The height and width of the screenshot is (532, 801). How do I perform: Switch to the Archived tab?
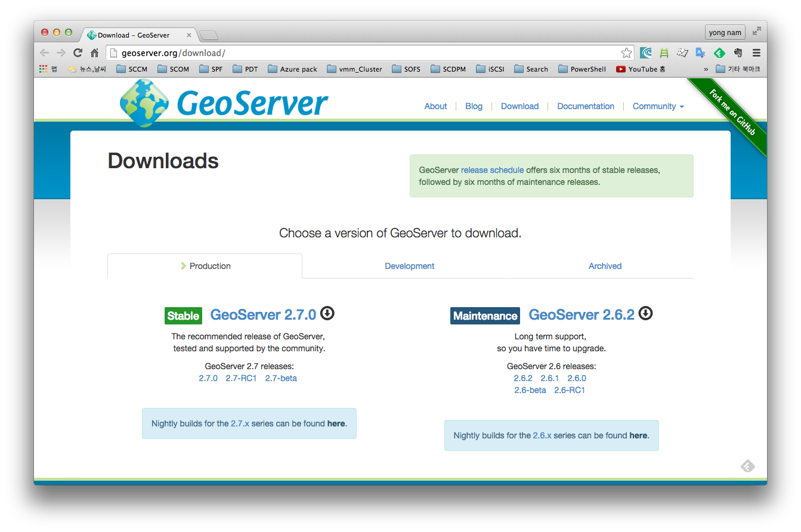click(x=605, y=266)
